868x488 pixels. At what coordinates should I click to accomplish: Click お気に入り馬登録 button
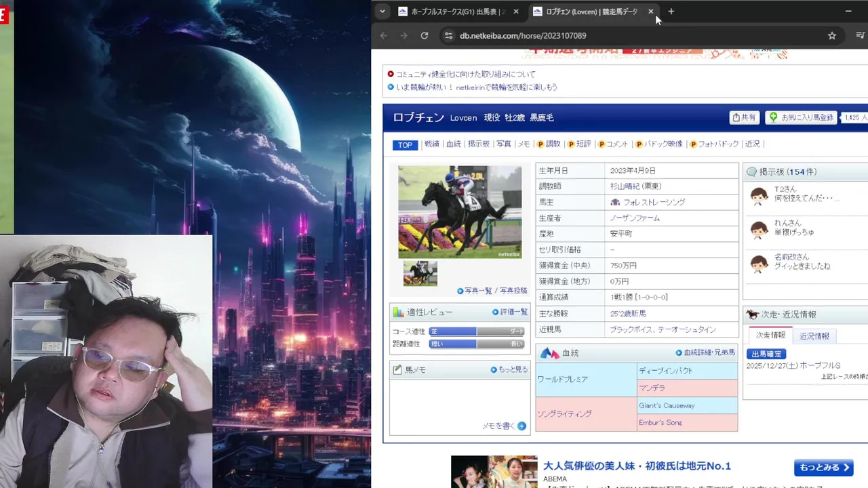[x=802, y=117]
